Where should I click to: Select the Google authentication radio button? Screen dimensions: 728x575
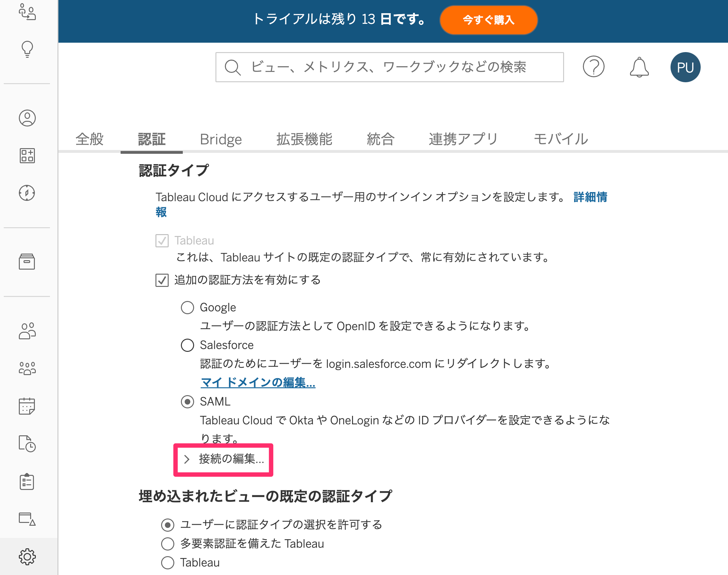(x=187, y=307)
